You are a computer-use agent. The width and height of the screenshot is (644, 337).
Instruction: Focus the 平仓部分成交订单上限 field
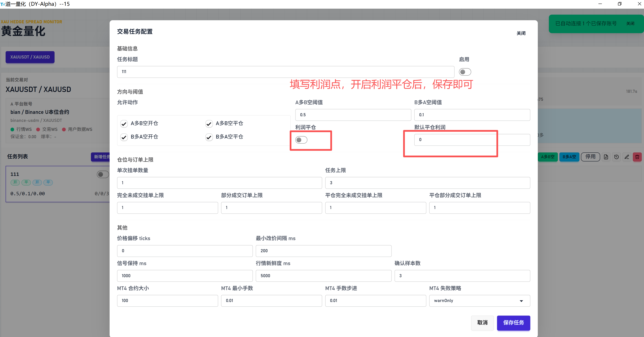(480, 208)
